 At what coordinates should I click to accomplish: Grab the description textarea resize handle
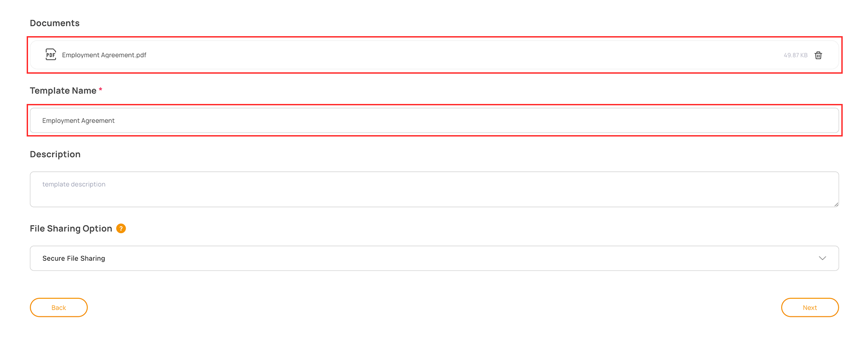coord(836,204)
